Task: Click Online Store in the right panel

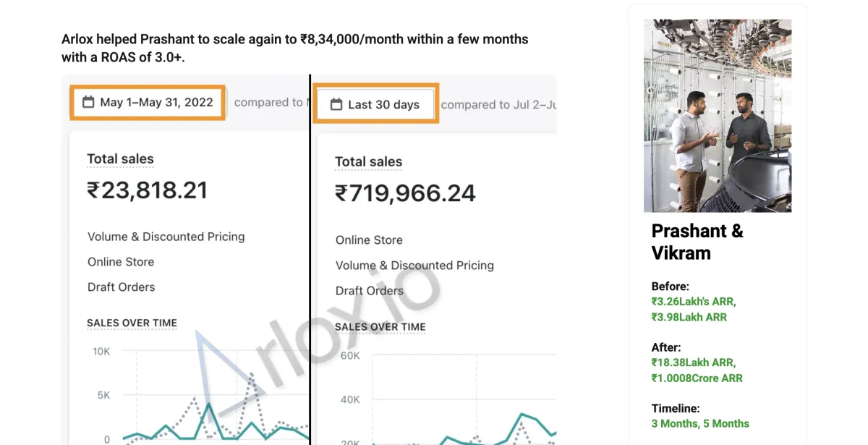Action: [x=369, y=240]
